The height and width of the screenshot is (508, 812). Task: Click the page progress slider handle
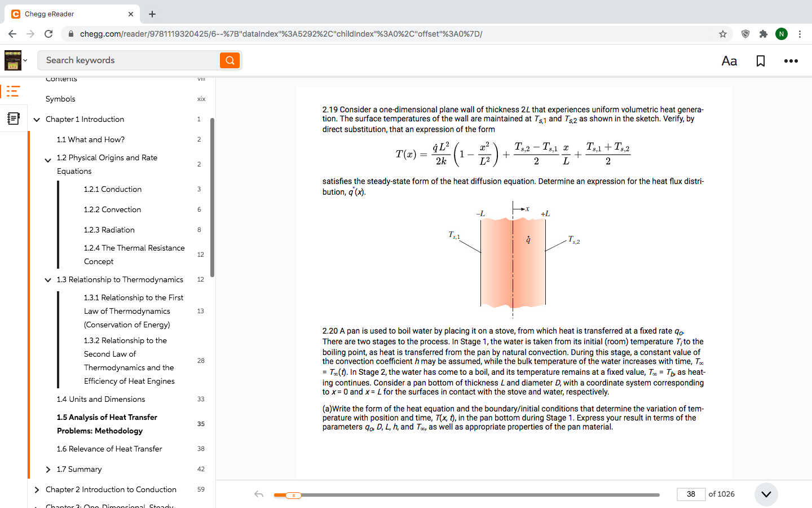click(x=293, y=494)
